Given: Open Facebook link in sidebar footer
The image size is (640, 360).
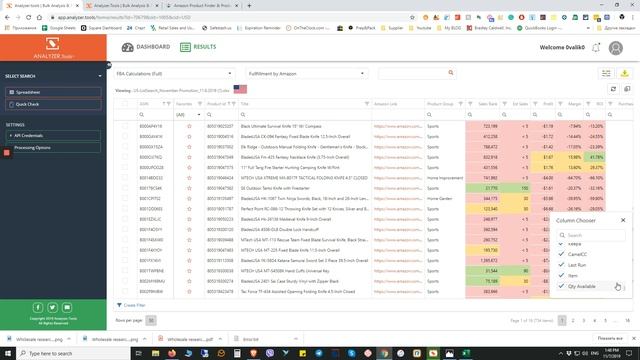Looking at the screenshot, I should coord(38,307).
